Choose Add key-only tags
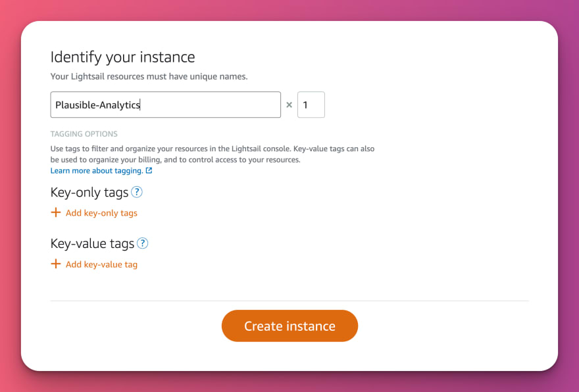Screen dimensions: 579x392 pyautogui.click(x=101, y=213)
